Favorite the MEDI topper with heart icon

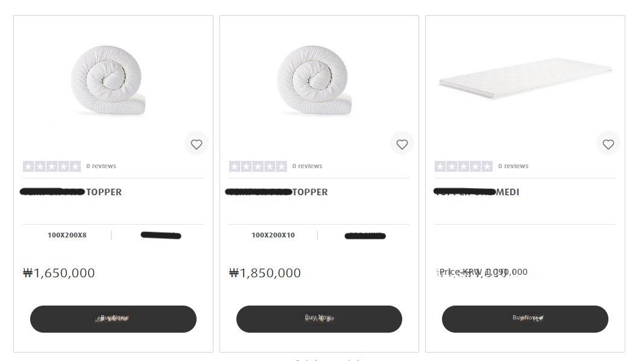click(x=608, y=144)
